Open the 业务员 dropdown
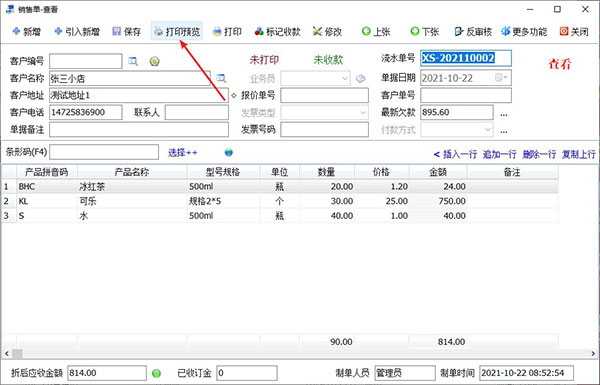Screen dimensions: 600x385 pyautogui.click(x=345, y=78)
